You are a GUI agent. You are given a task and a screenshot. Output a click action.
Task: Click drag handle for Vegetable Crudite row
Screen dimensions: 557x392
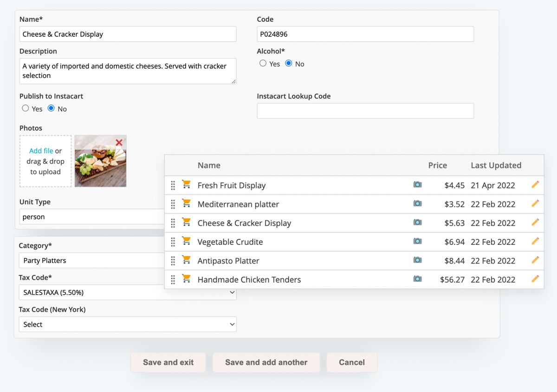pos(173,242)
